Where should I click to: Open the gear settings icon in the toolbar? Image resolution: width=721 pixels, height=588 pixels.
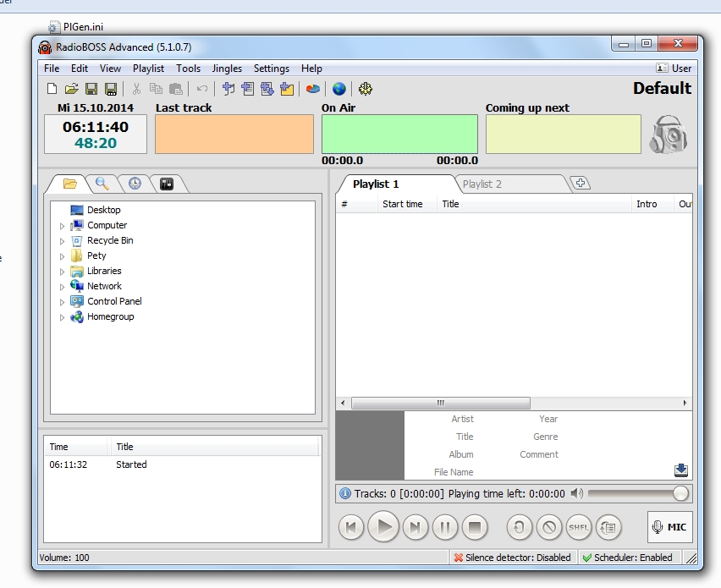(x=366, y=89)
